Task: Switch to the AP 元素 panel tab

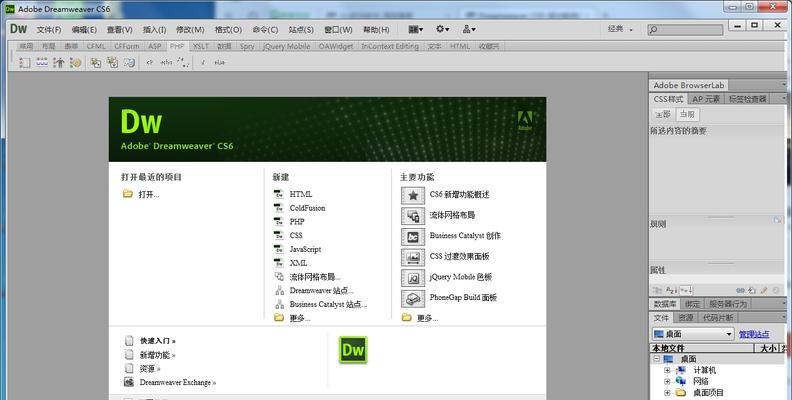Action: [x=706, y=99]
